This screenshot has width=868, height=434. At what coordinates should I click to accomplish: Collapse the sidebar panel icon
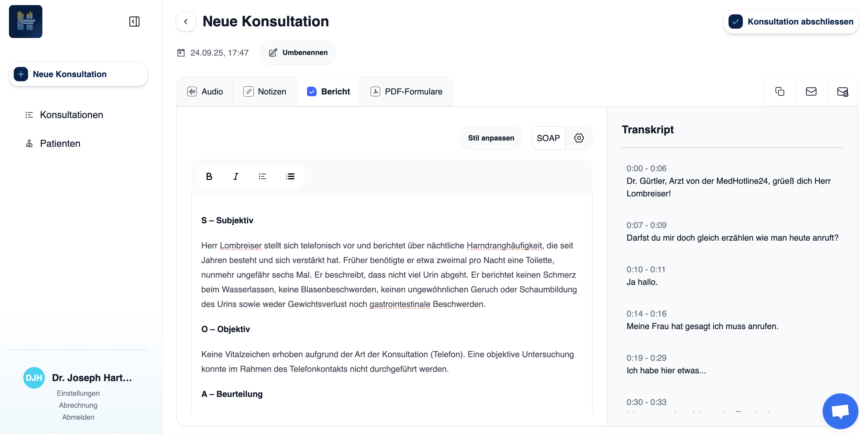134,22
